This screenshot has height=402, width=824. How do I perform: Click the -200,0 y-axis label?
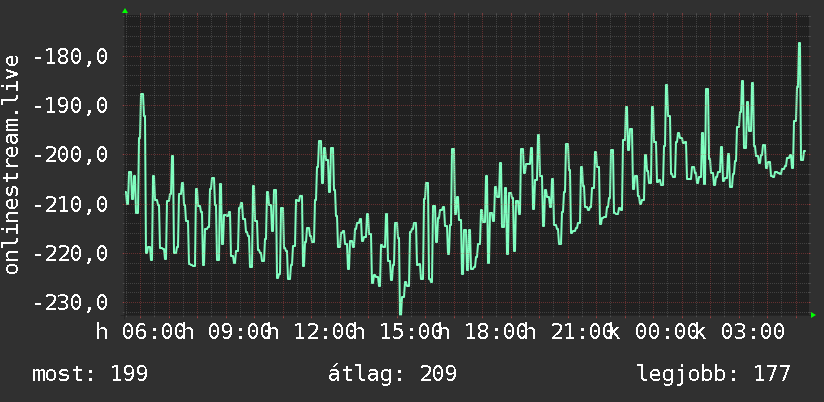click(x=71, y=155)
